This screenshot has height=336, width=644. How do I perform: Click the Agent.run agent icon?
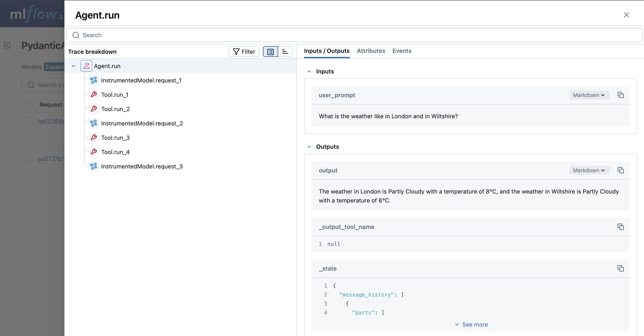pos(86,66)
